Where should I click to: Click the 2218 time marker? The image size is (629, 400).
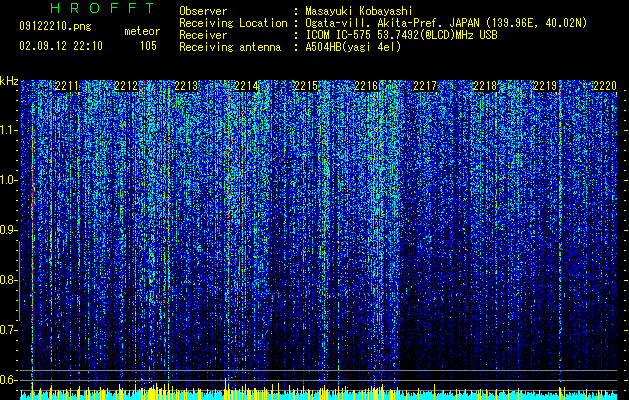pyautogui.click(x=485, y=86)
